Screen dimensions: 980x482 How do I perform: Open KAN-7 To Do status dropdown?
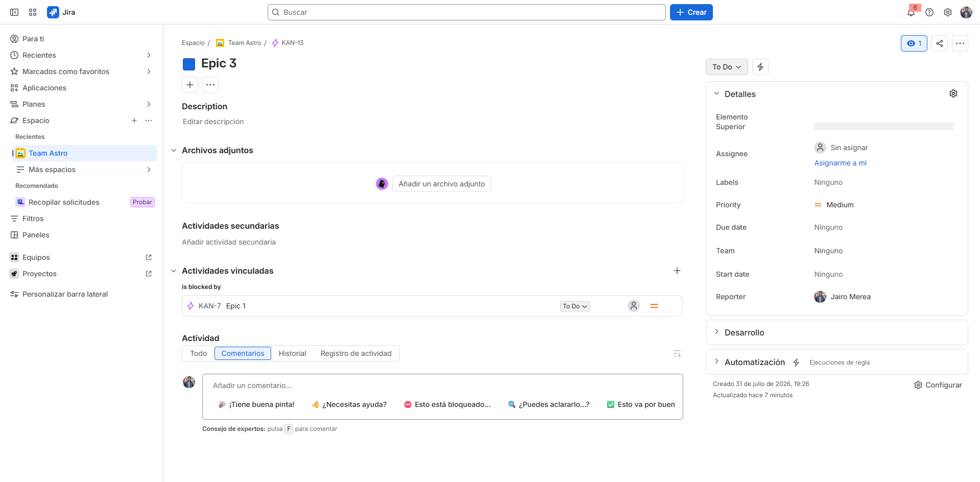click(x=575, y=306)
